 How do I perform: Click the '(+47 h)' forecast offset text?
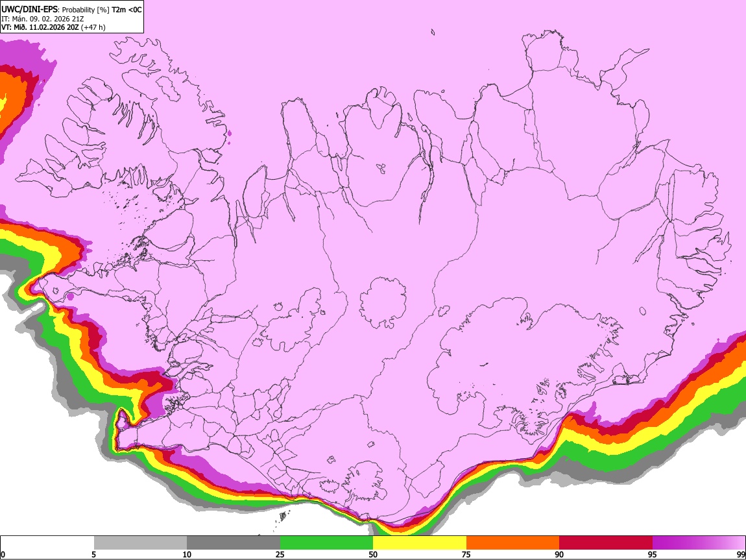click(93, 27)
